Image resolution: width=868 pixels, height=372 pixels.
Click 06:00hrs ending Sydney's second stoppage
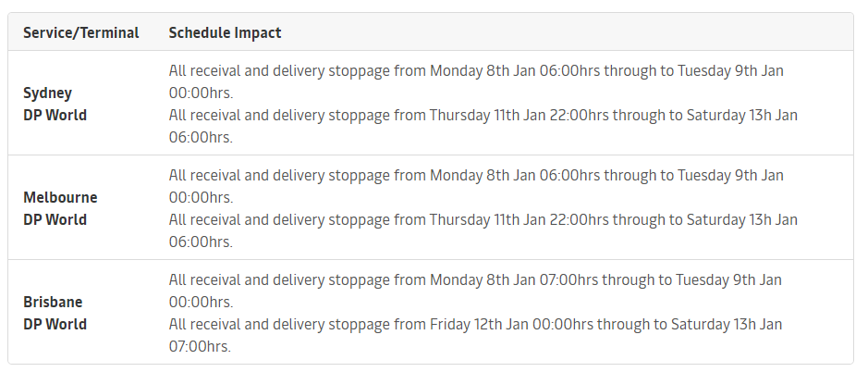click(201, 137)
